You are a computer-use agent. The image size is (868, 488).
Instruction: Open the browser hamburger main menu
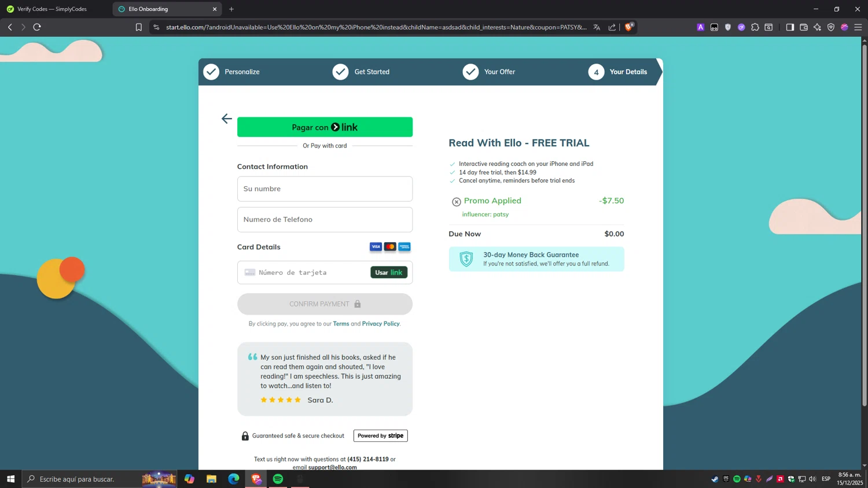point(858,27)
